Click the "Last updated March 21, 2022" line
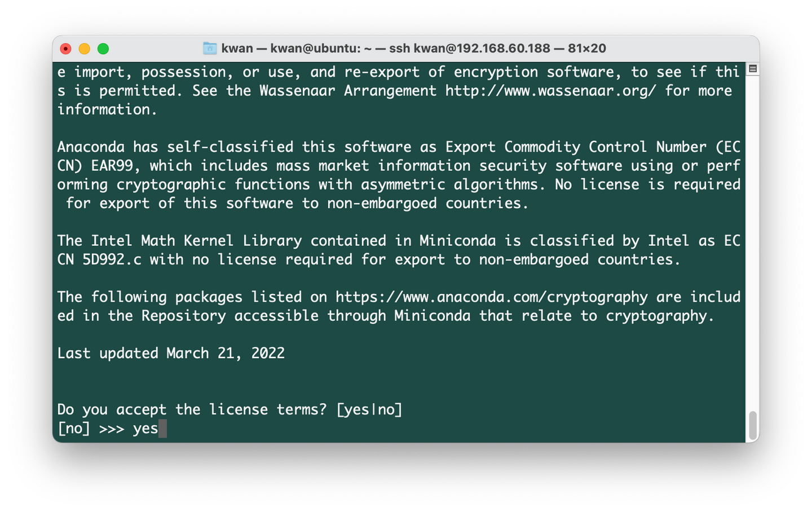Image resolution: width=812 pixels, height=512 pixels. click(x=171, y=354)
